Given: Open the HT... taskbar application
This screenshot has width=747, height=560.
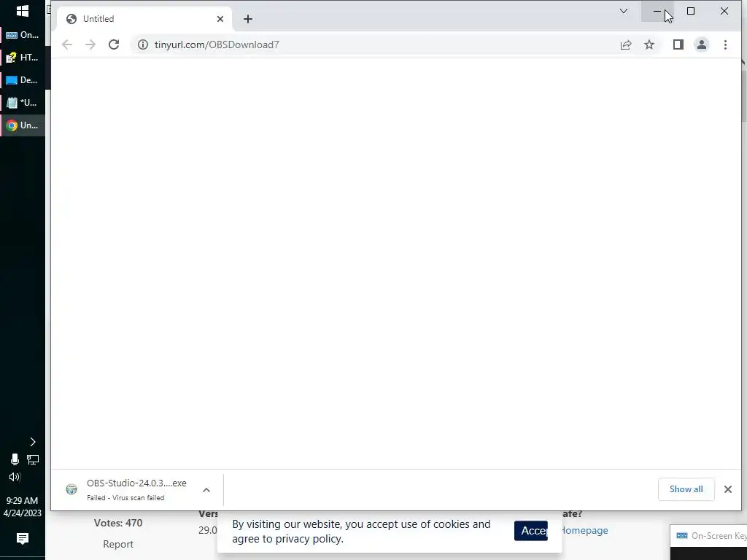Looking at the screenshot, I should 23,58.
